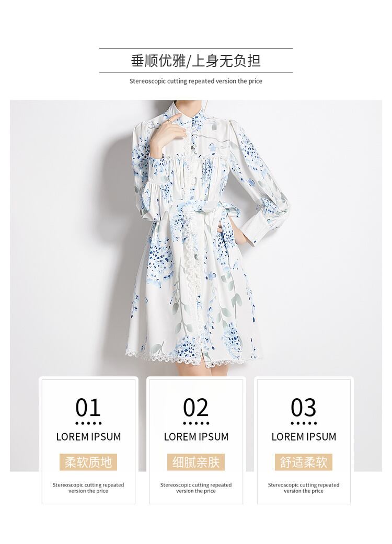The height and width of the screenshot is (544, 392).
Task: Click the description text in the third card
Action: (304, 488)
